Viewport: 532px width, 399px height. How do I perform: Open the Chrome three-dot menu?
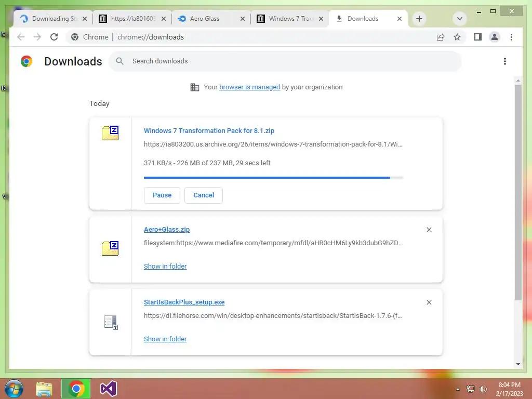tap(511, 37)
